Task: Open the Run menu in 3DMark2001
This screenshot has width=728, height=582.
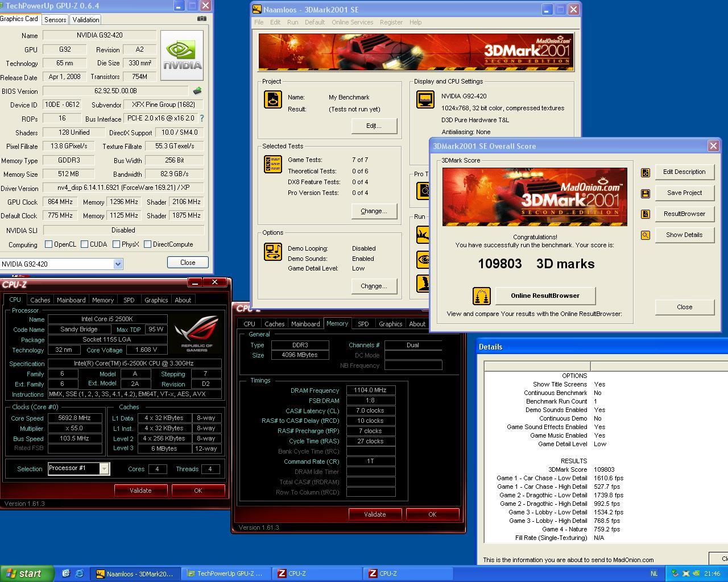Action: [x=292, y=22]
